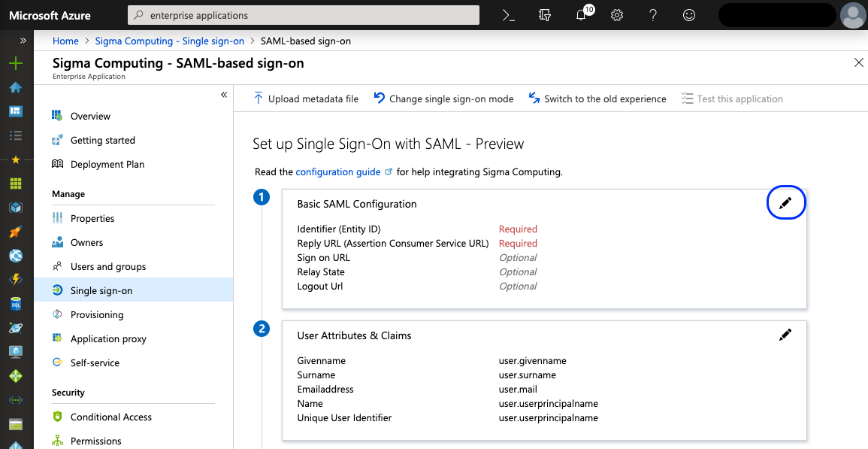This screenshot has height=449, width=868.
Task: Open the Overview menu item
Action: click(x=134, y=116)
